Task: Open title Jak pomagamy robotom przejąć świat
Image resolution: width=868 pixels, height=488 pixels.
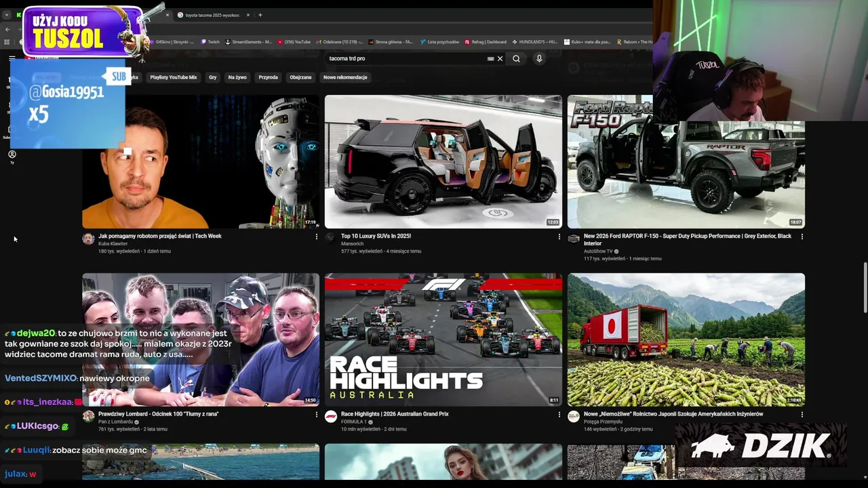Action: (x=160, y=236)
